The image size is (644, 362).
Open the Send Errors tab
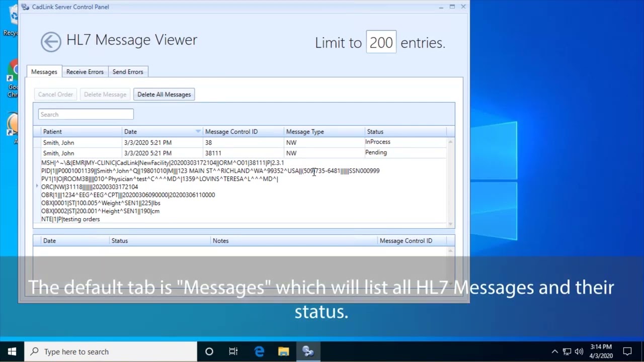tap(128, 72)
